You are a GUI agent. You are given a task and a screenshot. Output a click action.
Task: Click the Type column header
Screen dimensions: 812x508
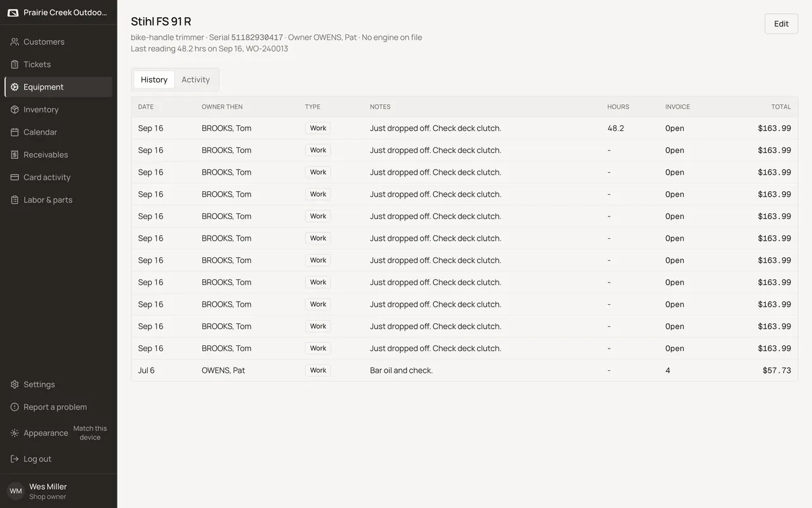pyautogui.click(x=313, y=107)
